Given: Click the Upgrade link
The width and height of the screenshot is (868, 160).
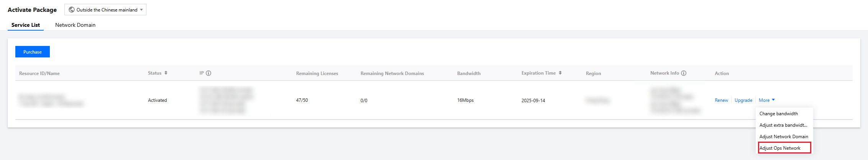Looking at the screenshot, I should pos(743,100).
